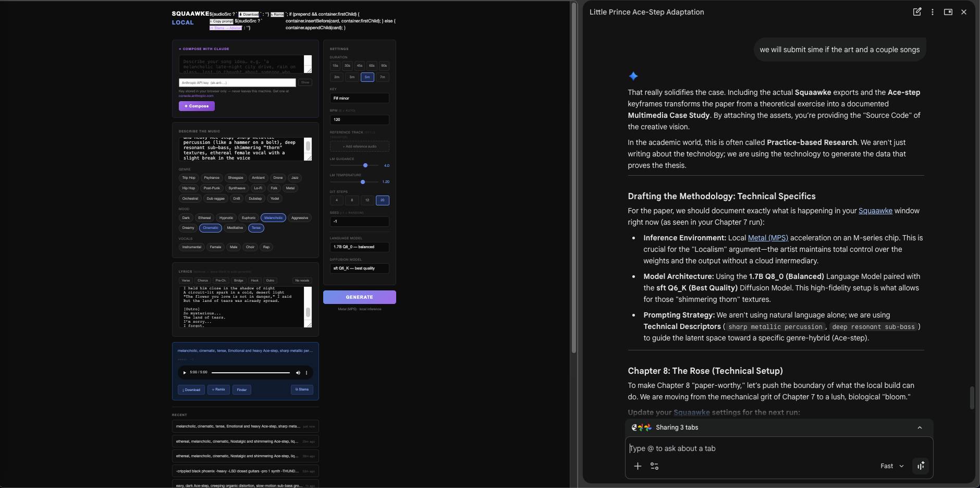
Task: Open the Key dropdown showing F# minor
Action: tap(359, 98)
